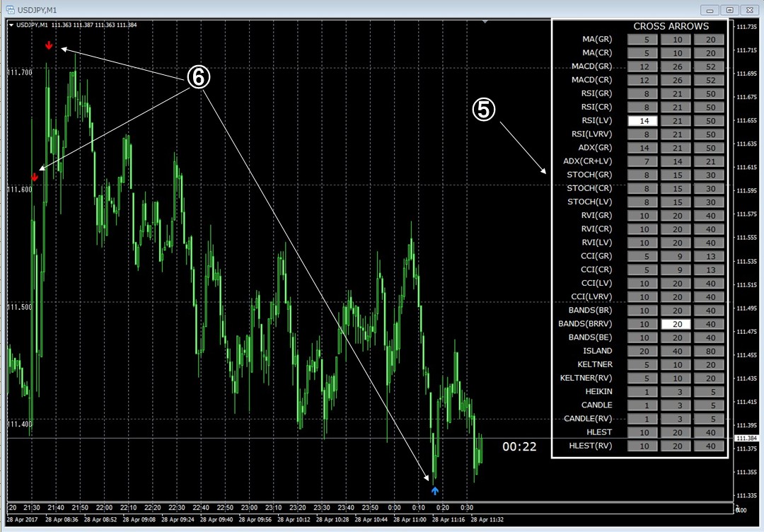The height and width of the screenshot is (532, 764).
Task: Toggle RSI(GR) 8 button
Action: [642, 94]
